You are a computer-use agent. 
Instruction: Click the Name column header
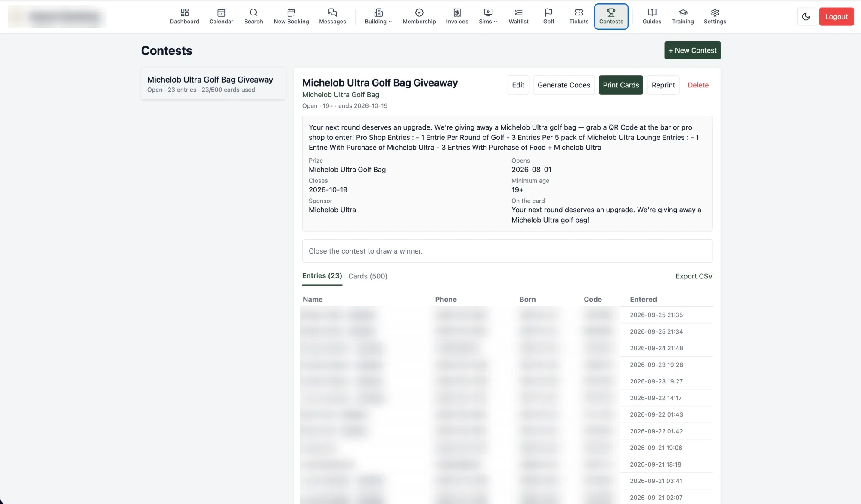coord(313,299)
